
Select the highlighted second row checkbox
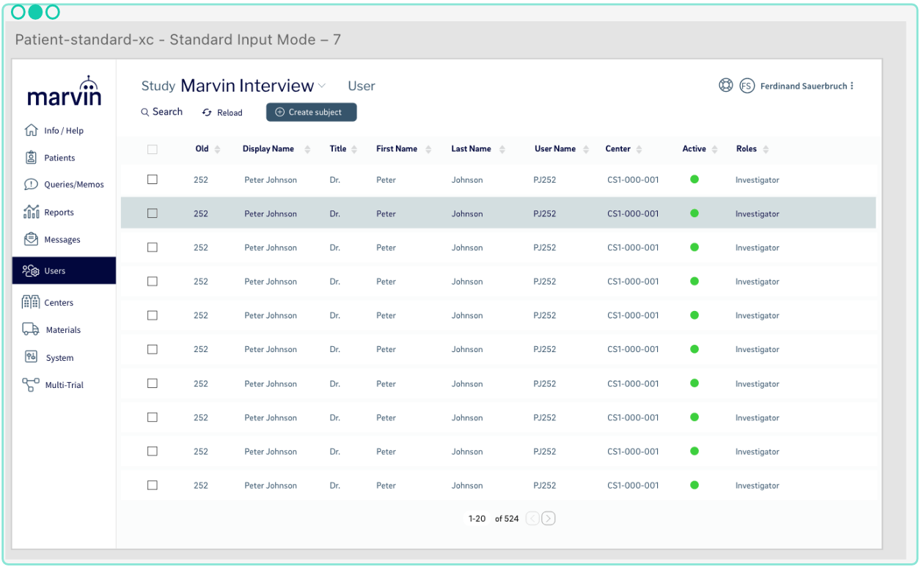153,213
